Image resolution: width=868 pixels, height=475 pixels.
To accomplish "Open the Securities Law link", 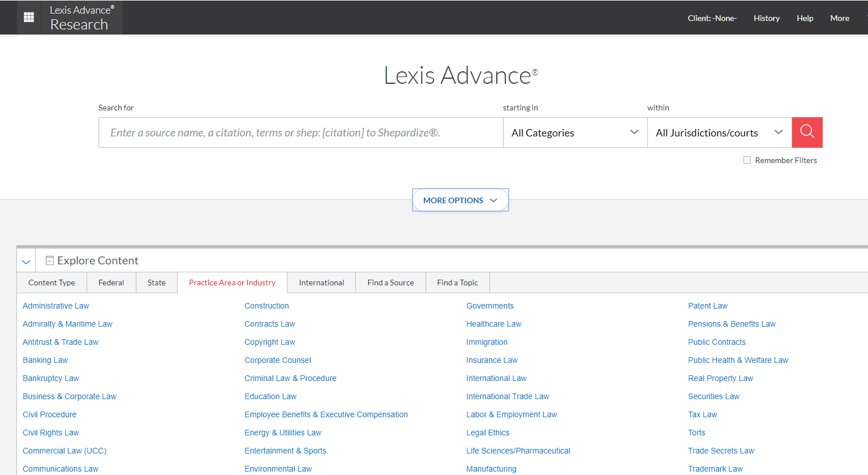I will pyautogui.click(x=714, y=396).
